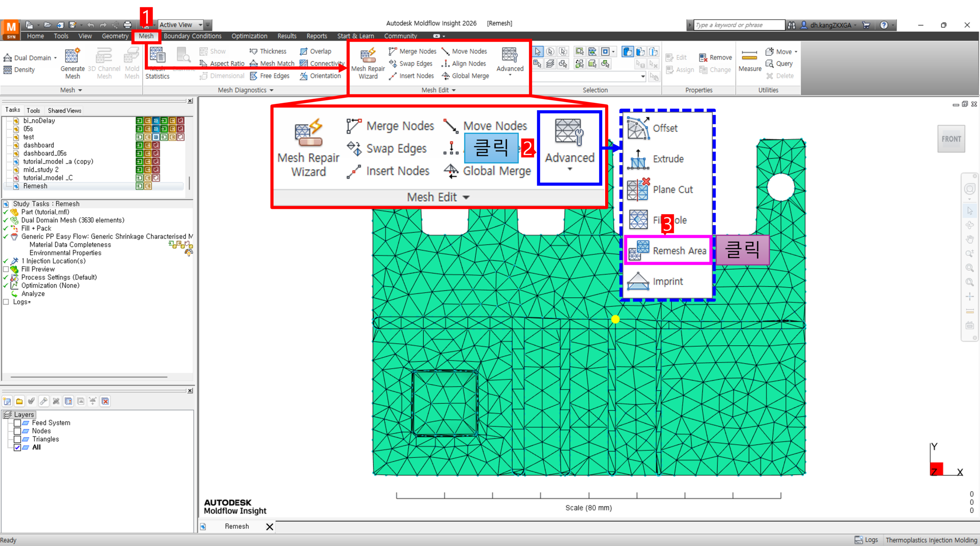Image resolution: width=980 pixels, height=546 pixels.
Task: Open the Move utilities dropdown arrow
Action: click(x=796, y=52)
